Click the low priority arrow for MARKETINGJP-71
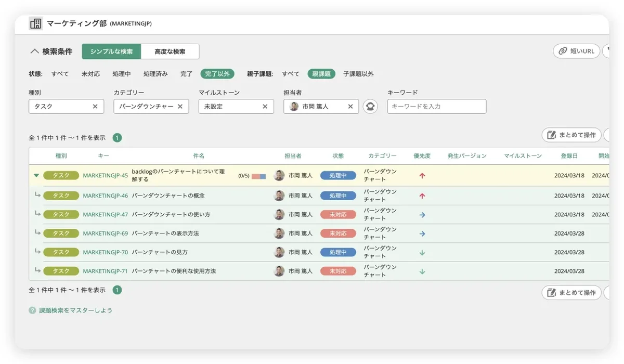 [x=422, y=271]
